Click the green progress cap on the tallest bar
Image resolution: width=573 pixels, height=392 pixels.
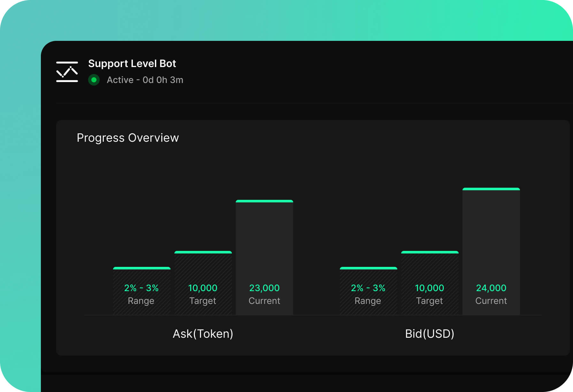(x=491, y=189)
